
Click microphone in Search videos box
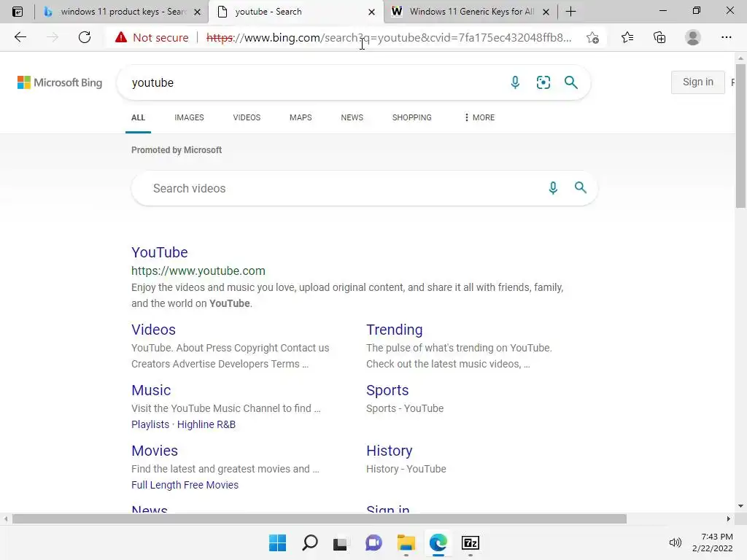point(553,188)
